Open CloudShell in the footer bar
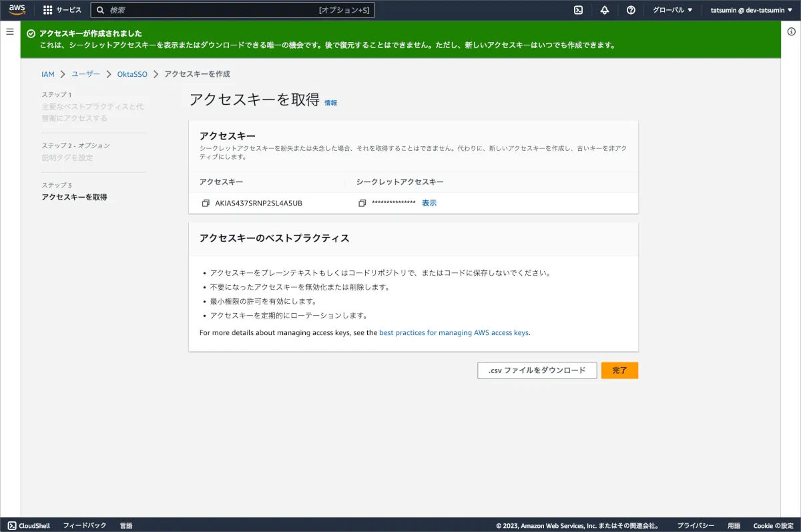Screen dimensions: 801x532 [29, 525]
